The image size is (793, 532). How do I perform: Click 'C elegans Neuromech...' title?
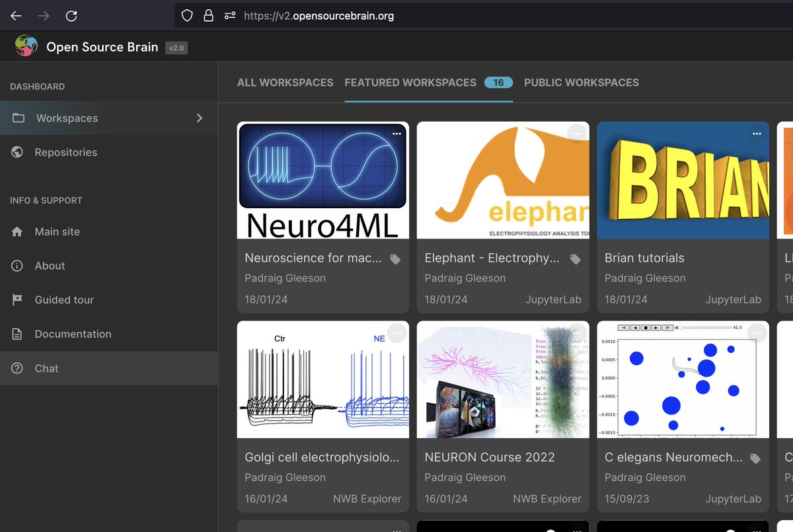click(x=672, y=457)
